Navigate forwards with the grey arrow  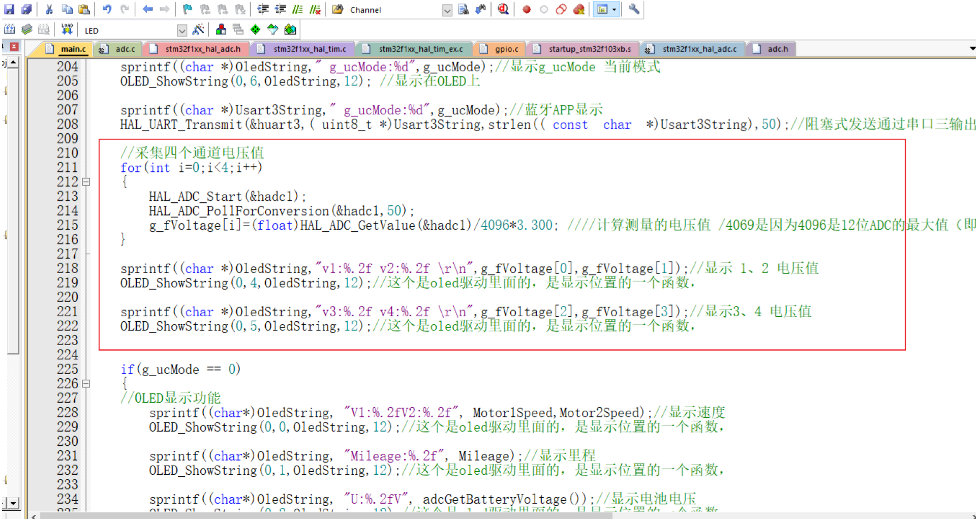click(164, 9)
